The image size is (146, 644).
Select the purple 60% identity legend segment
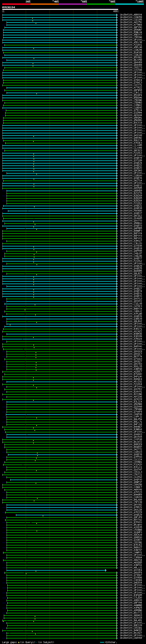73,4
